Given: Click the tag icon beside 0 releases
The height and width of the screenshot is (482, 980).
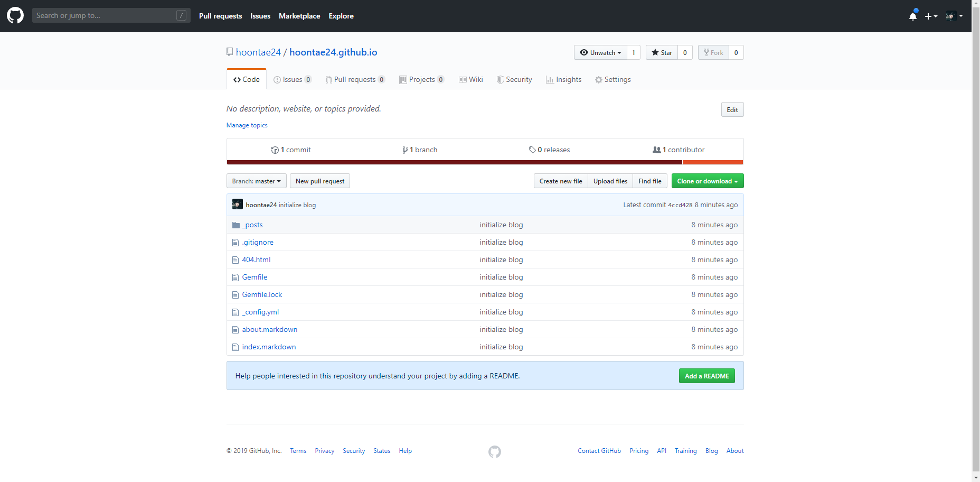Looking at the screenshot, I should [x=532, y=150].
